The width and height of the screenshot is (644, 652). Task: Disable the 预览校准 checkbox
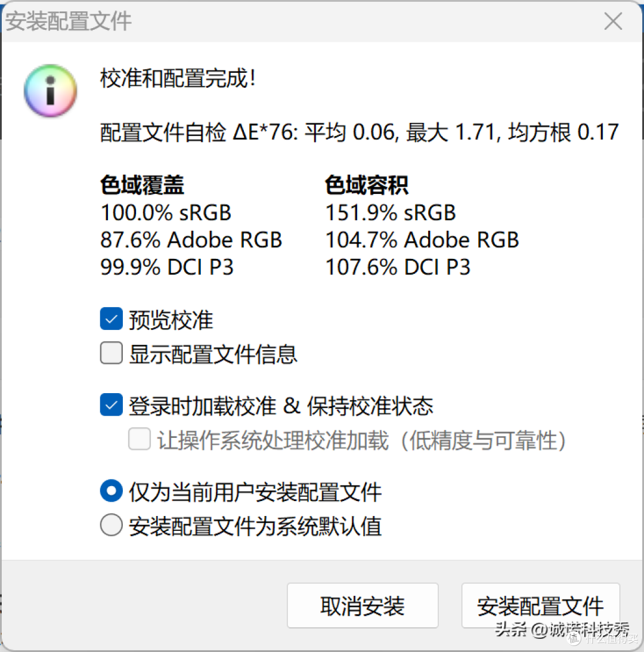[111, 319]
